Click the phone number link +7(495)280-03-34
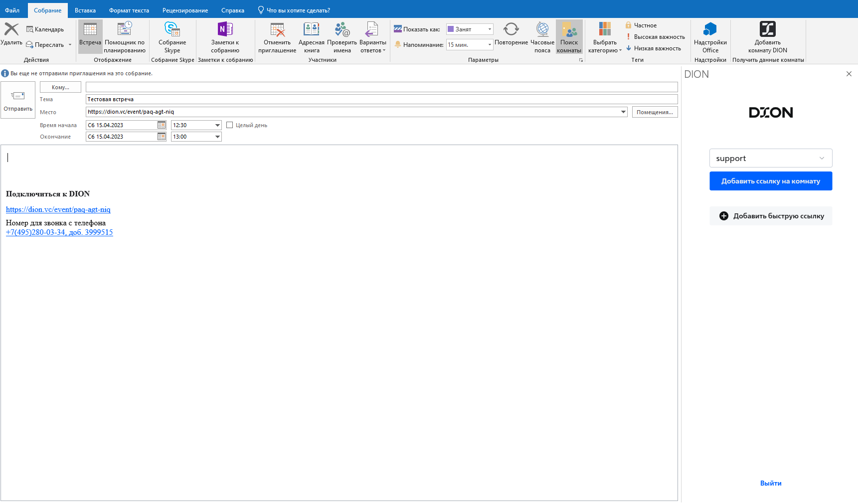This screenshot has width=858, height=504. click(59, 232)
